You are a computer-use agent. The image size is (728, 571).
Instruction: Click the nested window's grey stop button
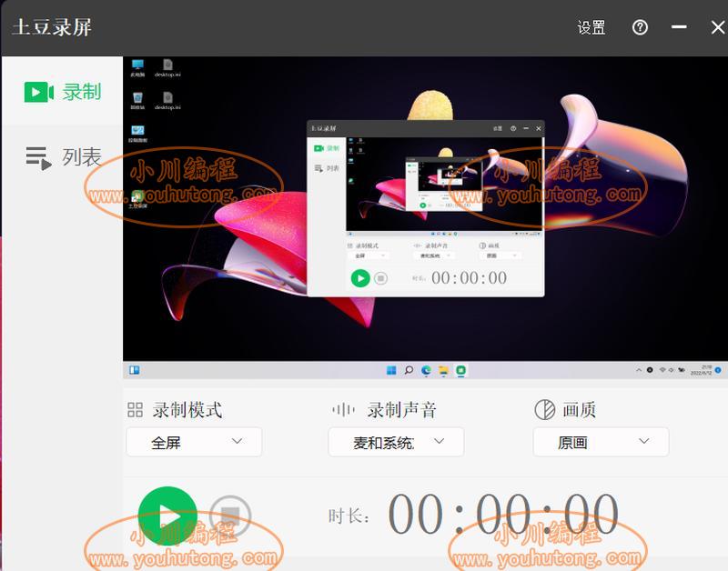pos(380,278)
